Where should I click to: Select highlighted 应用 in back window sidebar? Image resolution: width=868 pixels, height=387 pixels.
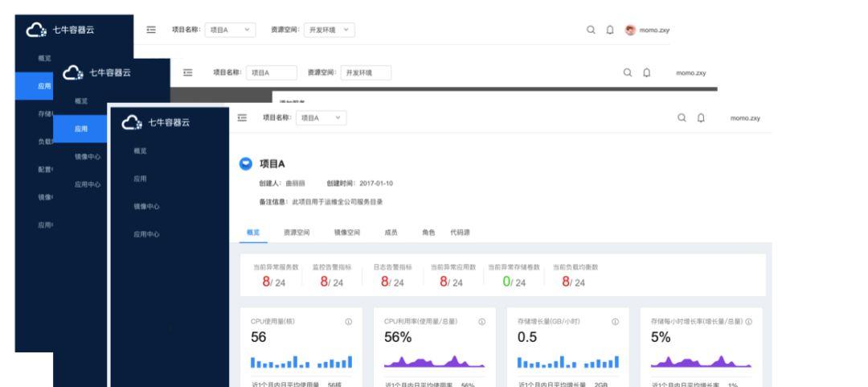[35, 86]
